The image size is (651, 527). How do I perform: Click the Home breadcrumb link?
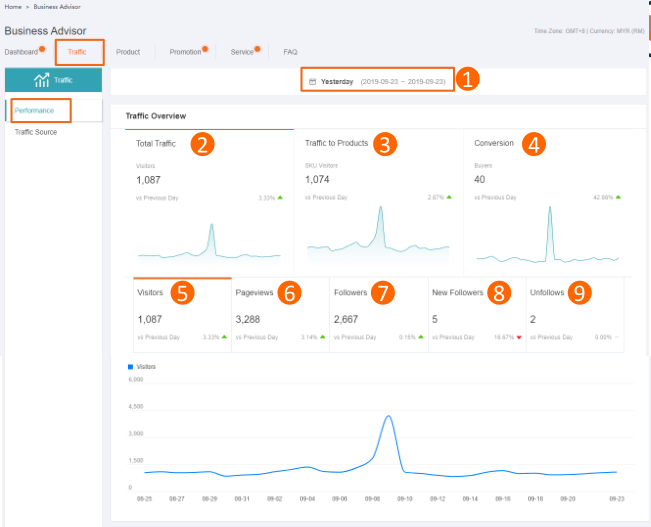click(12, 7)
